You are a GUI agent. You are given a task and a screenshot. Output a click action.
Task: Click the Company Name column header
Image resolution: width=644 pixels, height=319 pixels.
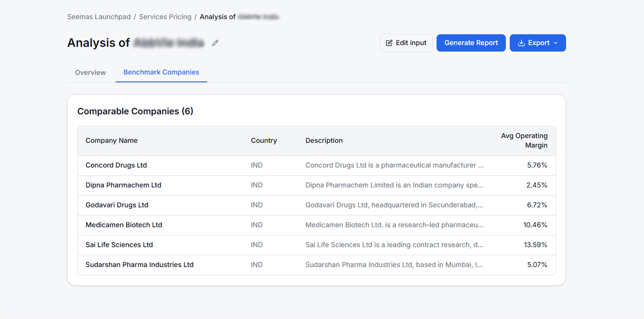(111, 140)
